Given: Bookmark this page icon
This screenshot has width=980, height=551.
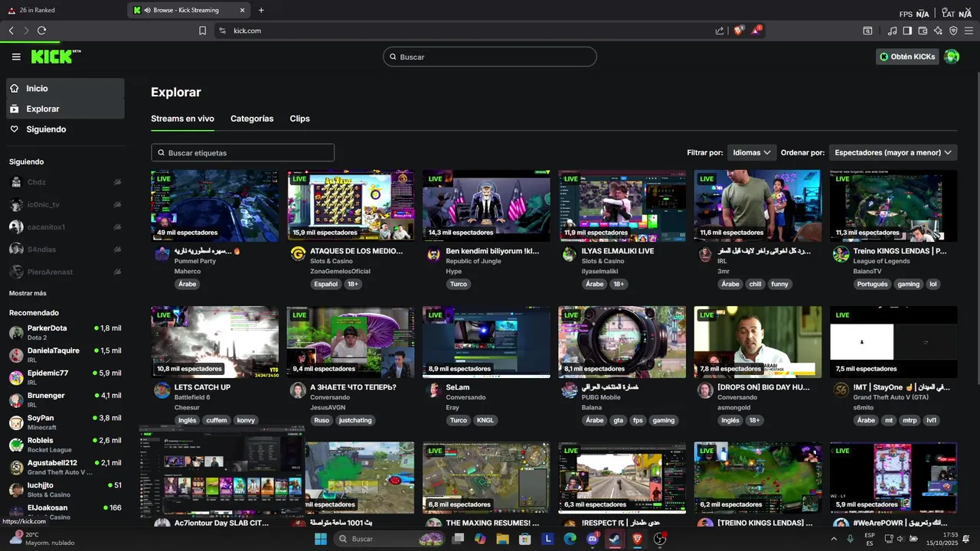Looking at the screenshot, I should (x=202, y=31).
